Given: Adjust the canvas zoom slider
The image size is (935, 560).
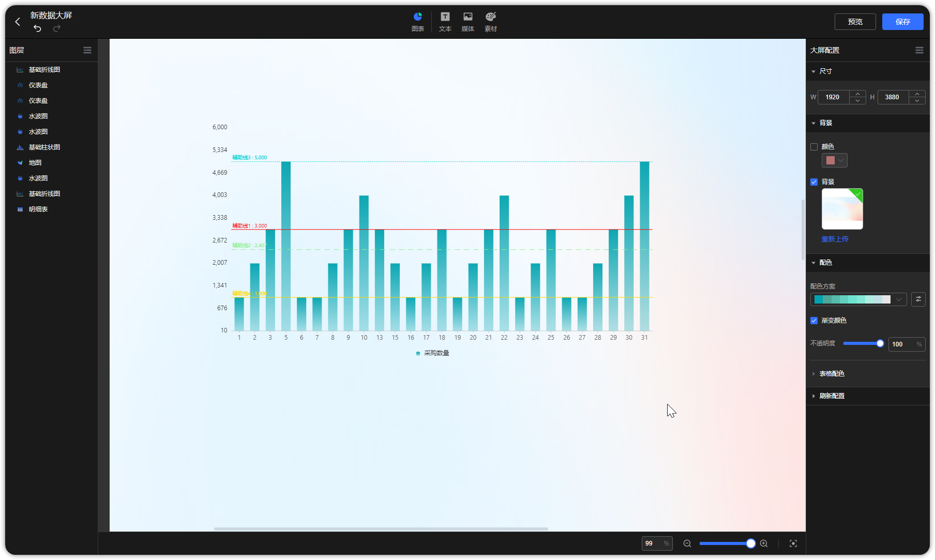Looking at the screenshot, I should click(x=727, y=543).
